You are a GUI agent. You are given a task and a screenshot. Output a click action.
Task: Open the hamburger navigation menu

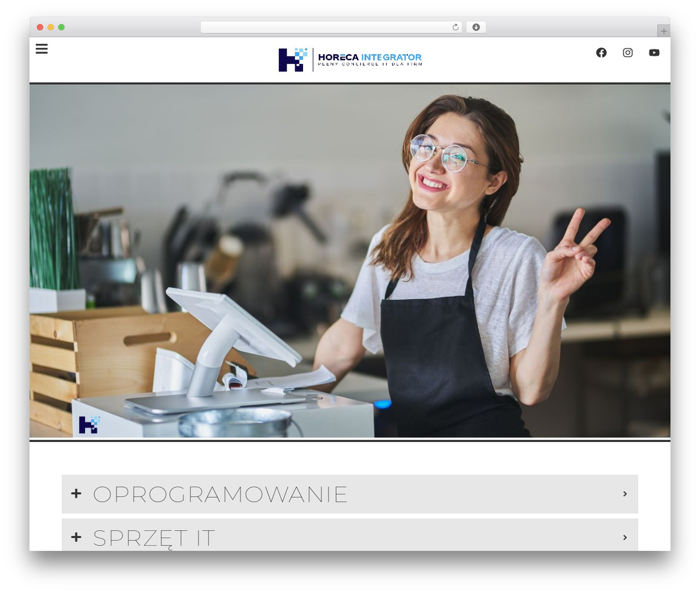coord(42,49)
